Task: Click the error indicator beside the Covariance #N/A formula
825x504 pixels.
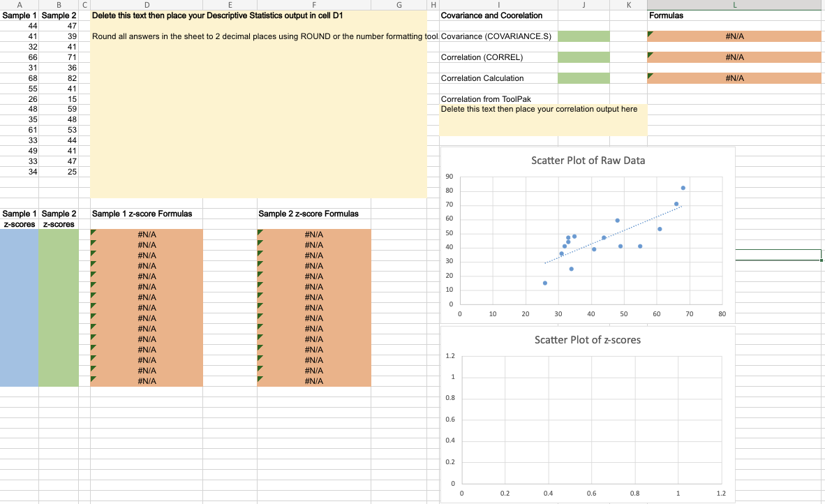Action: click(x=651, y=33)
